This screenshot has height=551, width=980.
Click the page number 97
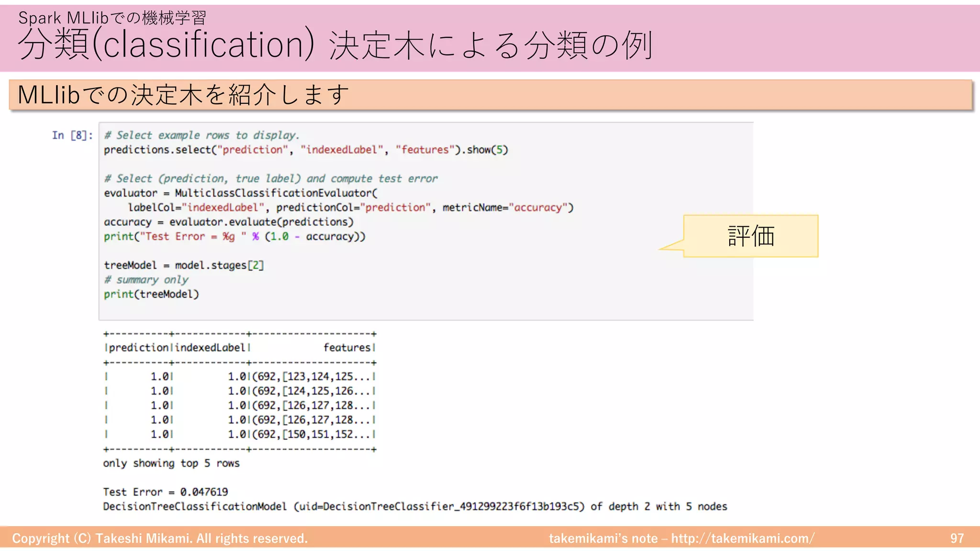point(957,538)
